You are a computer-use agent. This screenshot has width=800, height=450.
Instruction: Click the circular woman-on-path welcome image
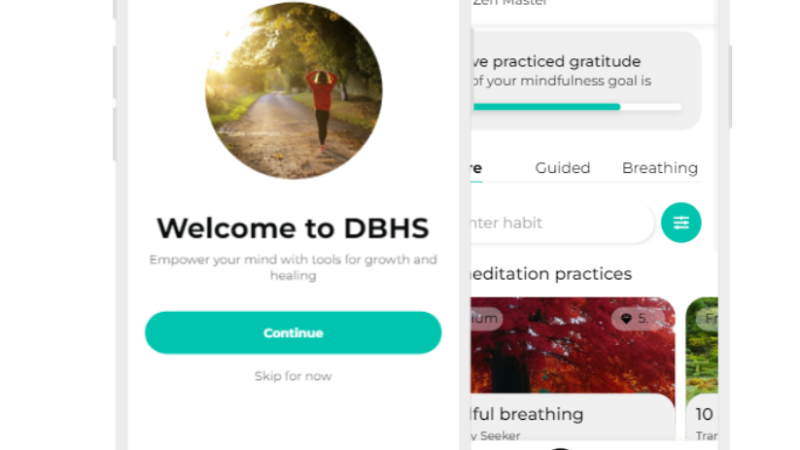293,91
